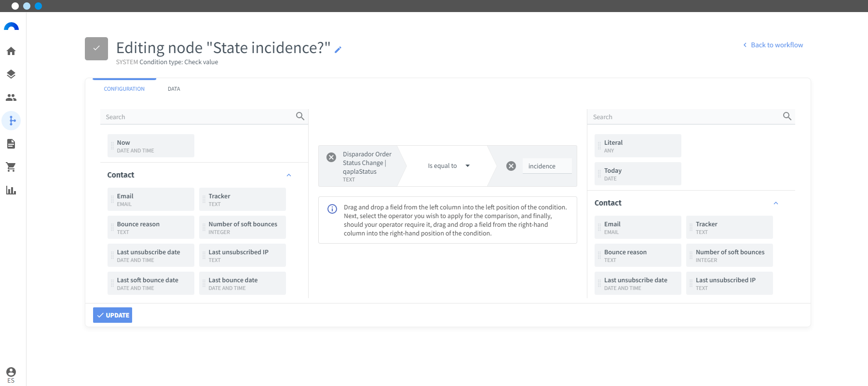The image size is (868, 386).
Task: Click the info icon in help box
Action: point(332,209)
